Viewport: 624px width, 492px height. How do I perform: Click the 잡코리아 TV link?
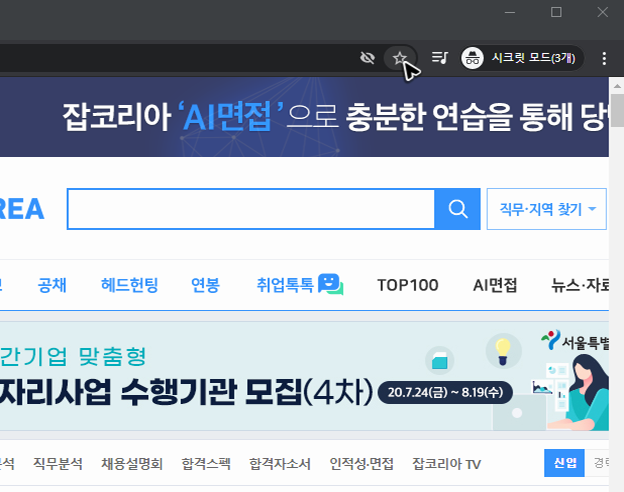click(x=447, y=464)
